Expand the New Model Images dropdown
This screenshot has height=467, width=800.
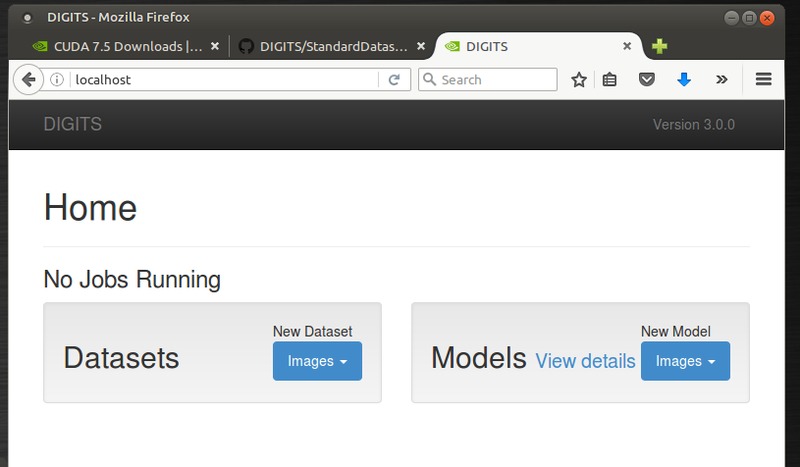click(685, 361)
